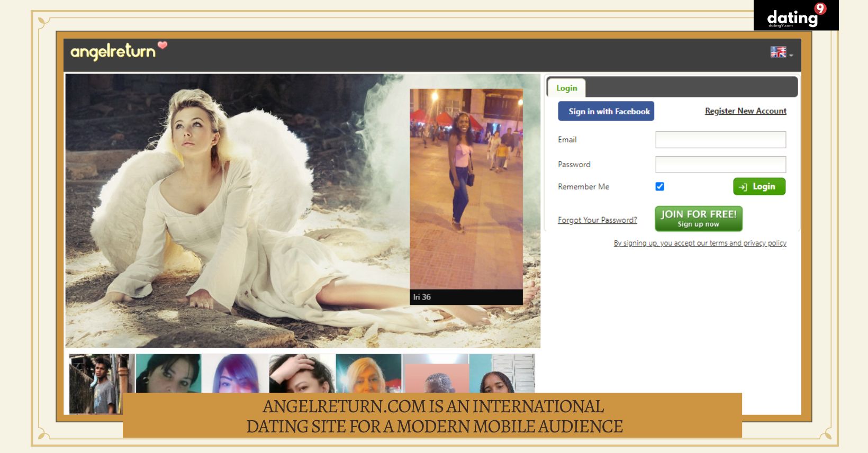Screen dimensions: 868x453
Task: Click the green Login button
Action: pos(759,186)
